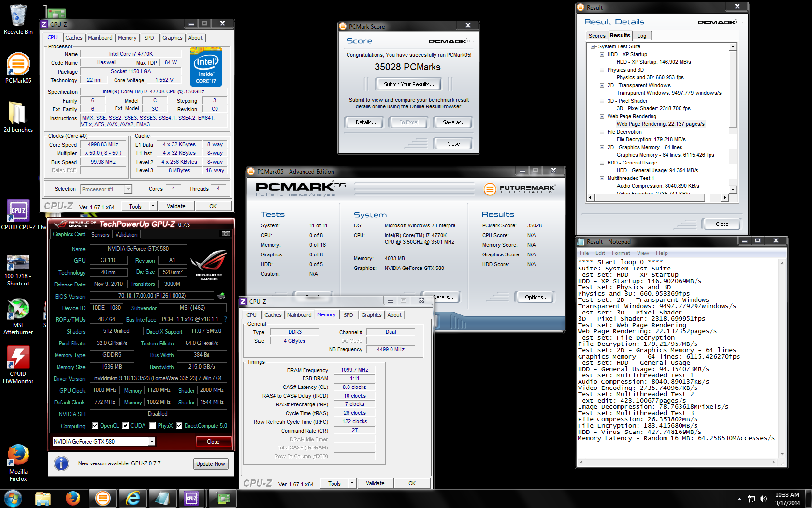Click the Notepad vertical scrollbar
The width and height of the screenshot is (812, 508).
(x=782, y=359)
